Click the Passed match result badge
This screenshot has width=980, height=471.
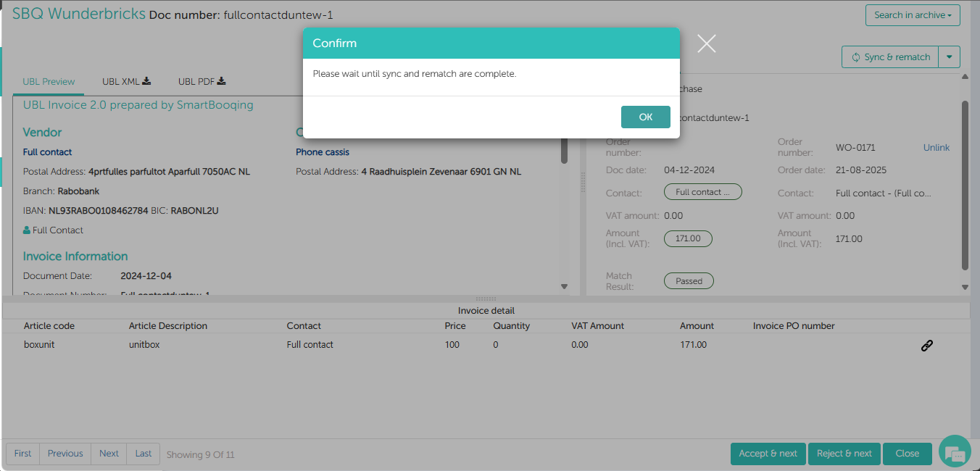click(689, 281)
